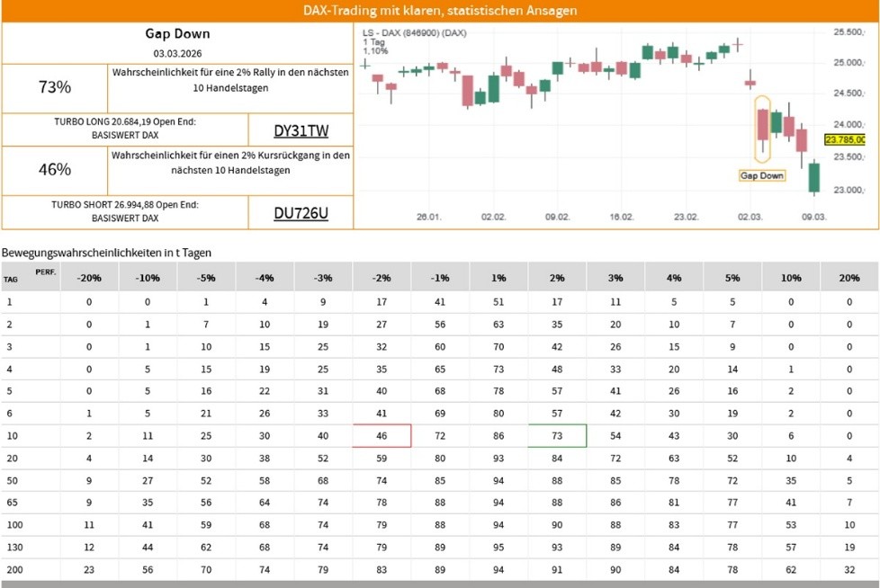This screenshot has width=880, height=588.
Task: Select the green-outlined 73 table cell
Action: [x=557, y=435]
